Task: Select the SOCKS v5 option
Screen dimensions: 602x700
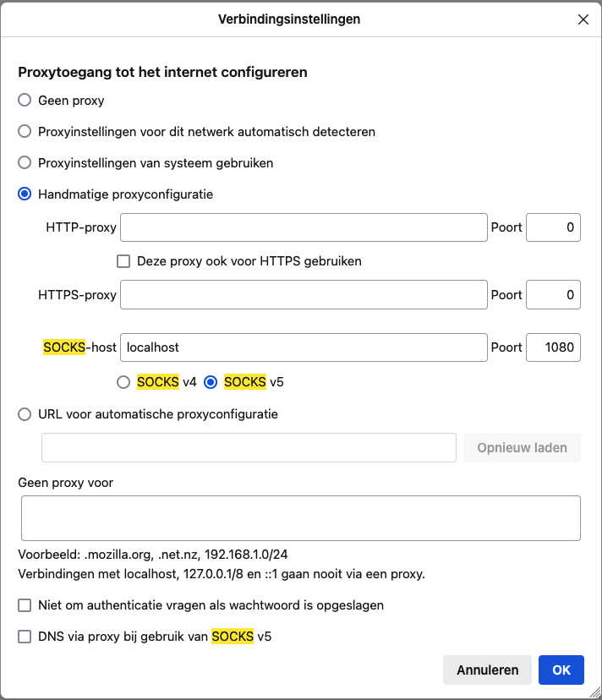Action: (x=211, y=382)
